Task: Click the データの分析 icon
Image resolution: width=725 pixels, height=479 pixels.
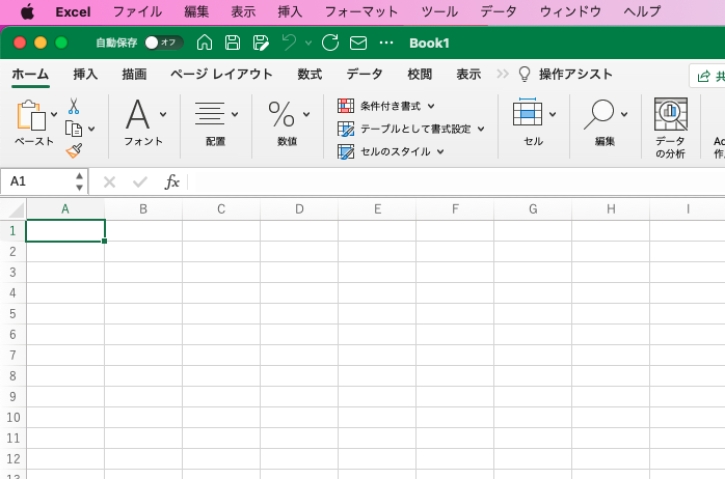Action: (670, 114)
